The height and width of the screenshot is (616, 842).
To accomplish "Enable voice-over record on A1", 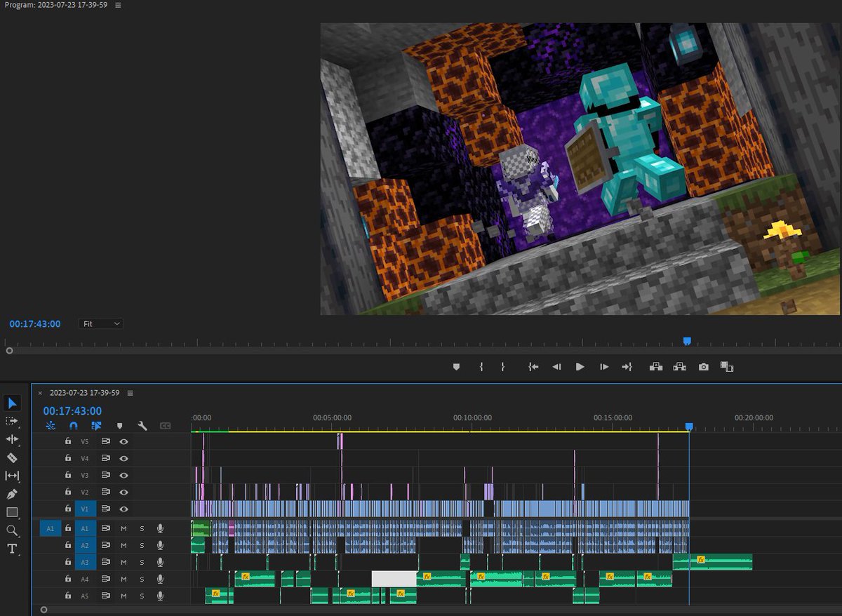I will [x=160, y=528].
